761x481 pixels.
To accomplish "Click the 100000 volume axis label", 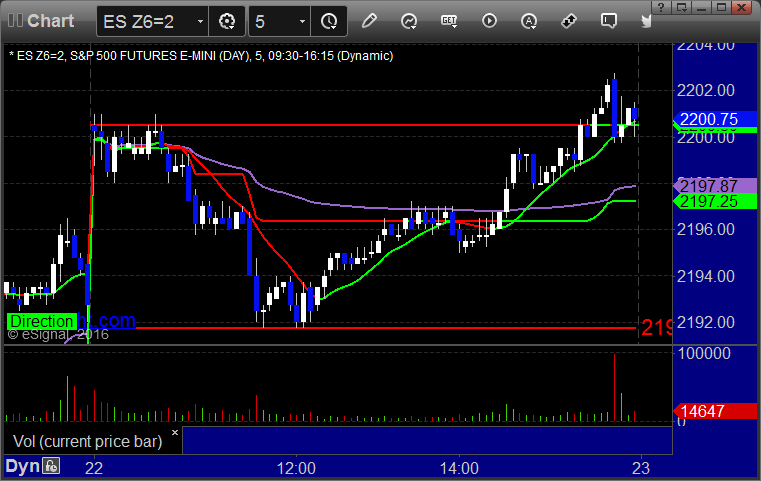I will (x=704, y=353).
